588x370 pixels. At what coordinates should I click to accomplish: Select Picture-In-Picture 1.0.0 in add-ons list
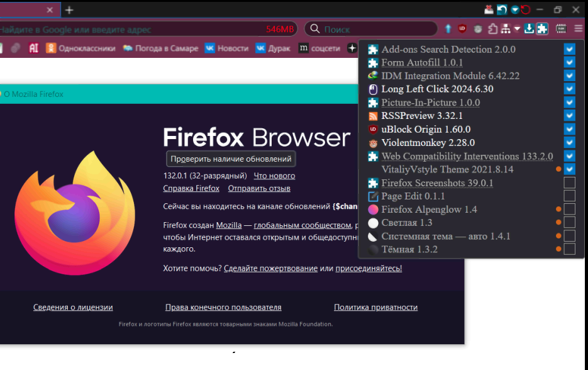coord(431,103)
